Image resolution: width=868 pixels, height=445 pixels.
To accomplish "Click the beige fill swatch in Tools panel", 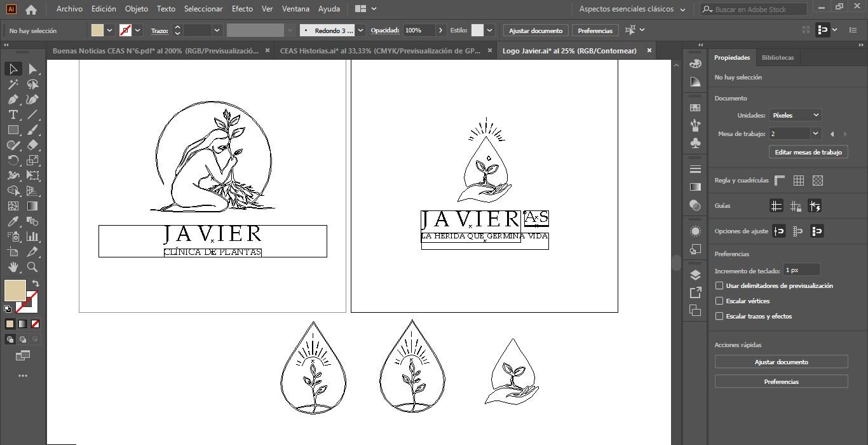I will (x=15, y=291).
